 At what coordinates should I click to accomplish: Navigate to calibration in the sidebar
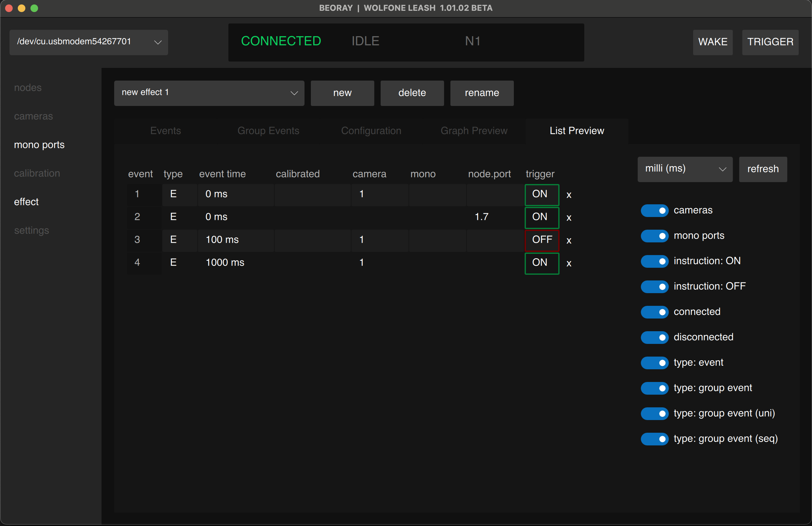coord(37,173)
